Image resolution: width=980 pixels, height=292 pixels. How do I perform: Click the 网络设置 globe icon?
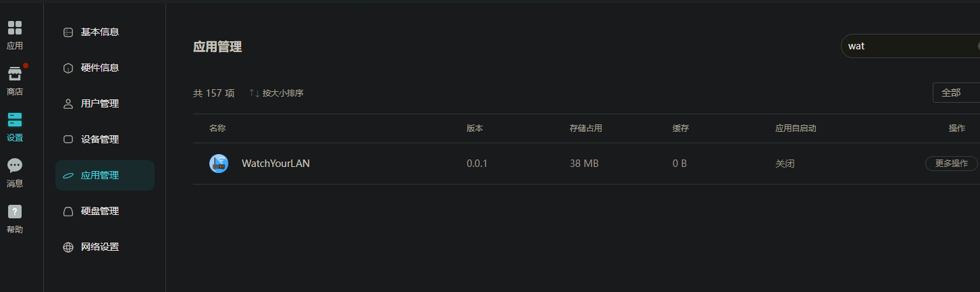pos(68,247)
